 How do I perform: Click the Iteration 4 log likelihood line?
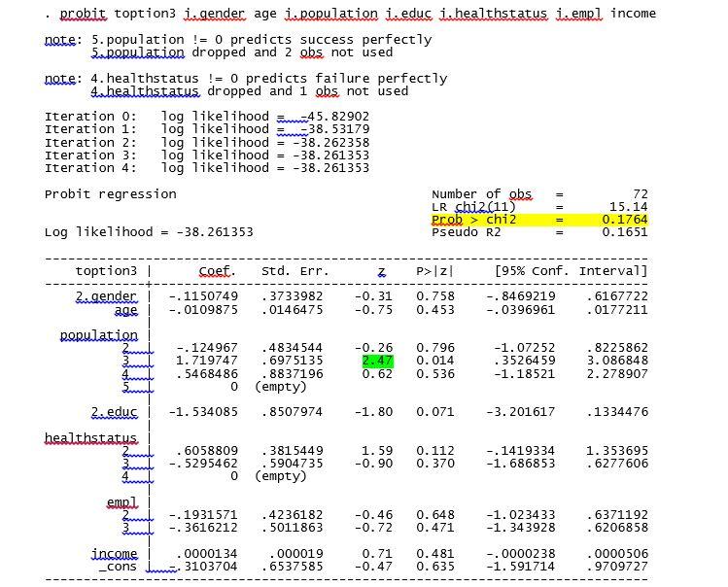tap(207, 168)
